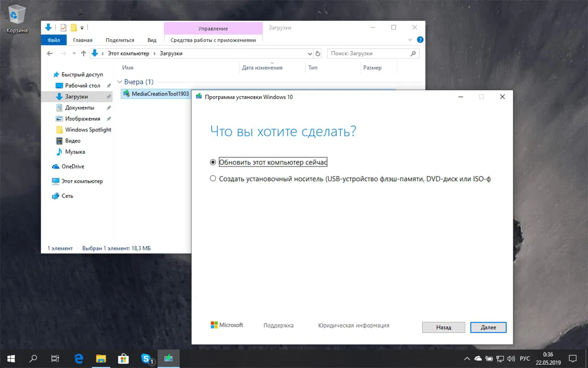The image size is (588, 368).
Task: Open the volume control in the system tray
Action: (x=511, y=358)
